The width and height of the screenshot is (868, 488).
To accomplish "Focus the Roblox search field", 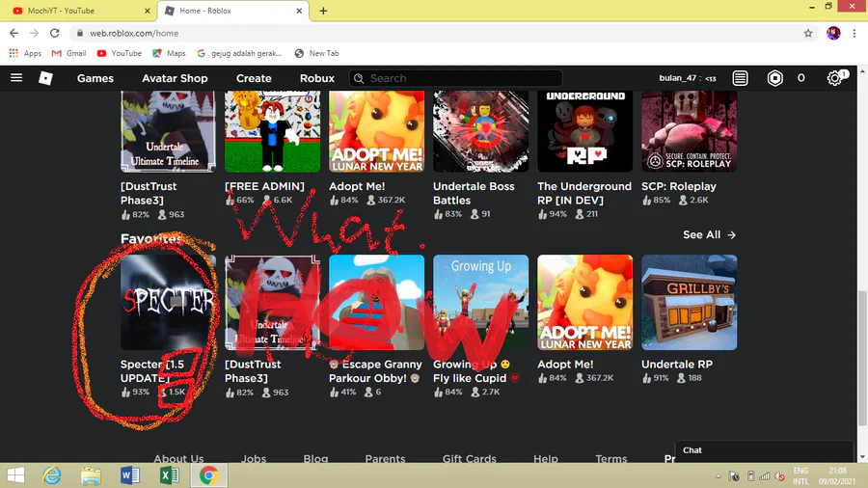I will (455, 78).
